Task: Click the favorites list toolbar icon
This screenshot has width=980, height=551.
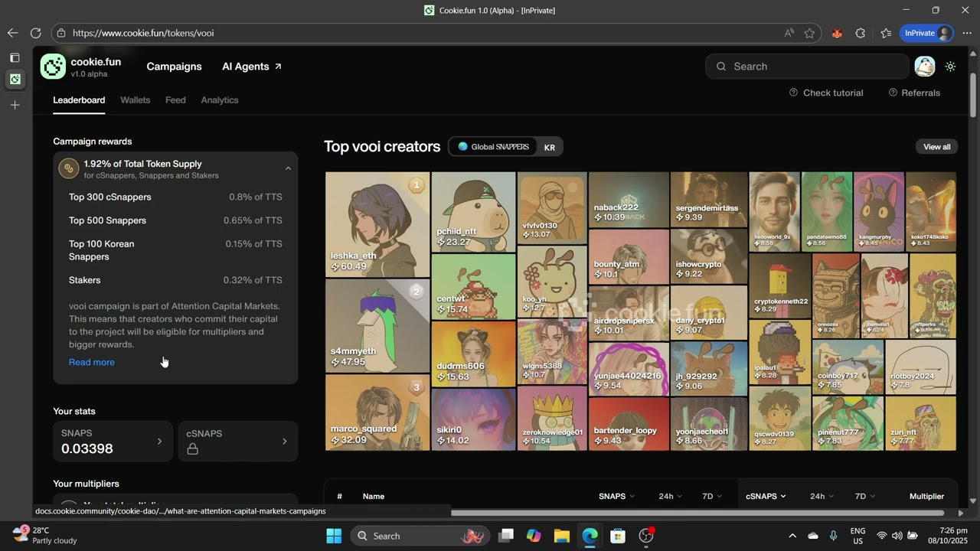Action: click(x=886, y=33)
